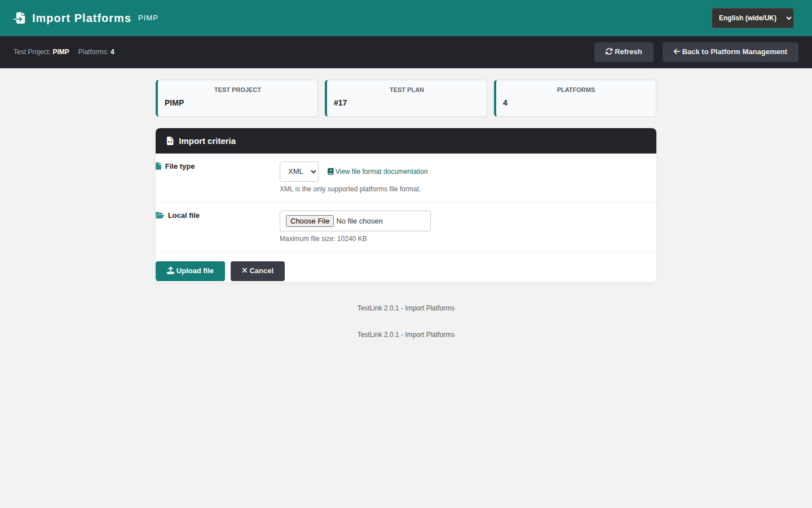Click the Upload file button
812x508 pixels.
[x=190, y=271]
